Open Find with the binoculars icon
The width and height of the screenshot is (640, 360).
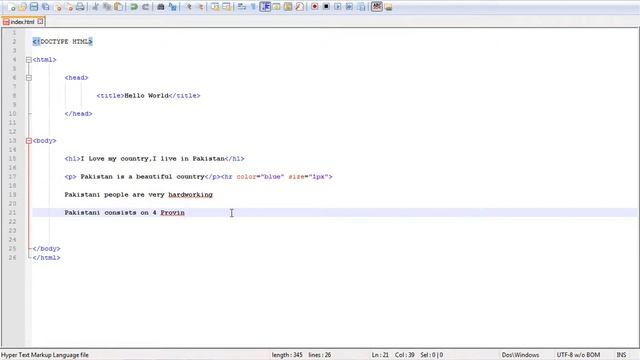tap(160, 7)
